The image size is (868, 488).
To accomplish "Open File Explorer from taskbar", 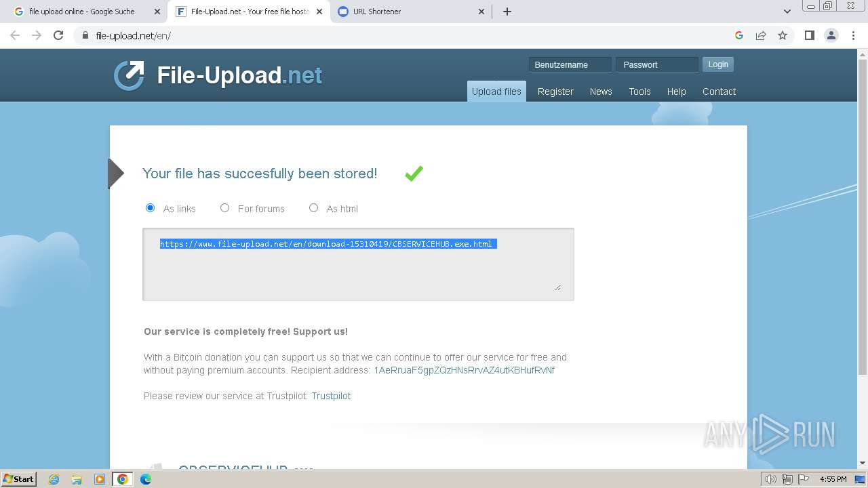I will pos(77,479).
